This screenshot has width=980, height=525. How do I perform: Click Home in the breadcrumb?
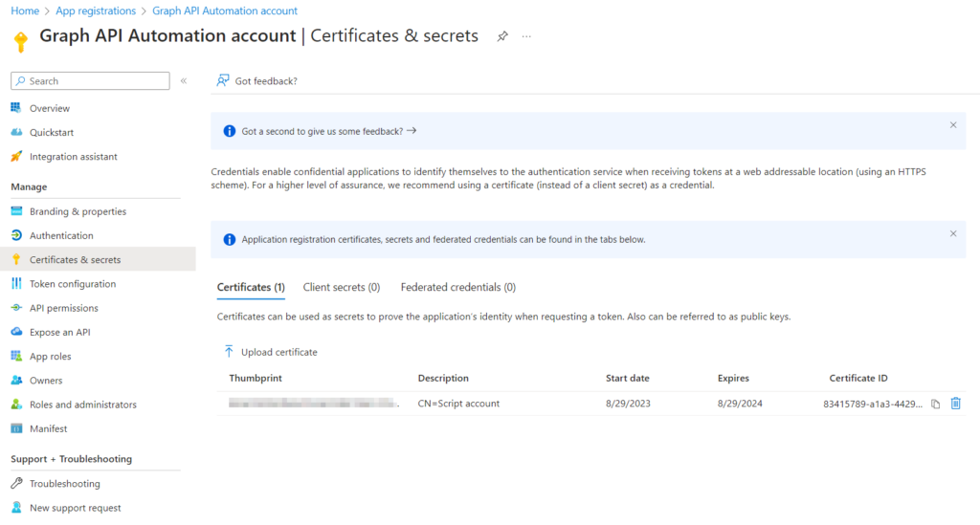pos(25,11)
